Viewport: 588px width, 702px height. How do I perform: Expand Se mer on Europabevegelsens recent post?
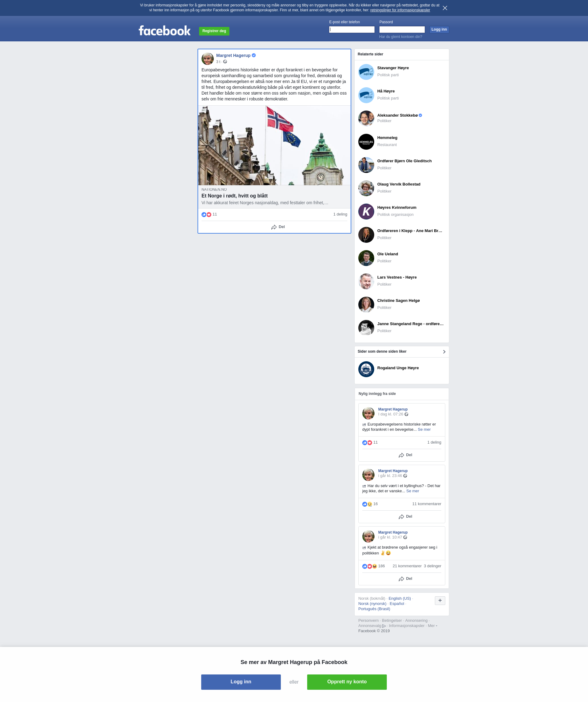[x=424, y=430]
